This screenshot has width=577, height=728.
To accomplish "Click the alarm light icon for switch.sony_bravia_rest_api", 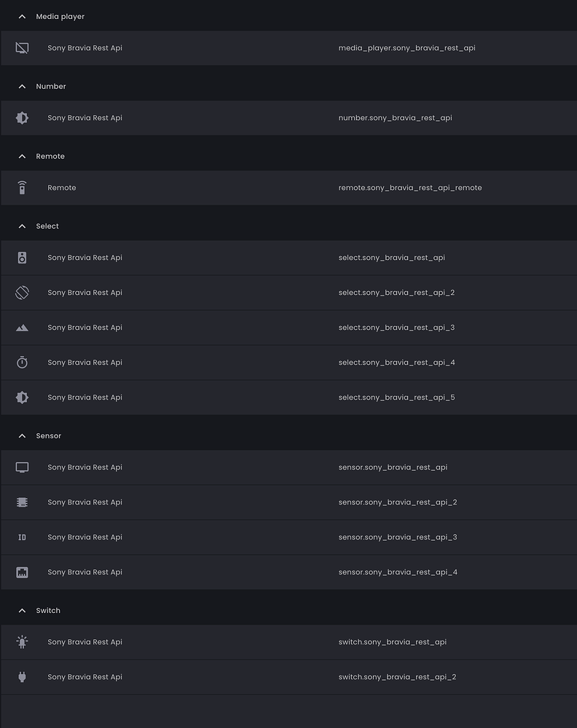I will [x=22, y=641].
